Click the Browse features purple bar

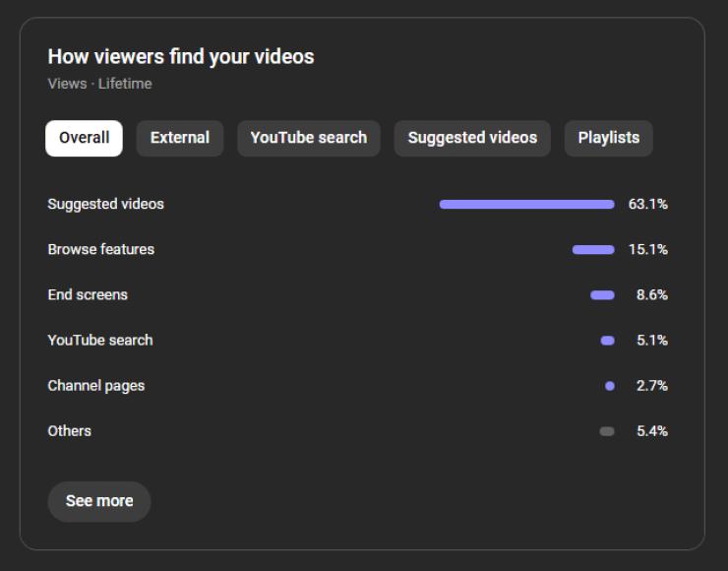593,250
